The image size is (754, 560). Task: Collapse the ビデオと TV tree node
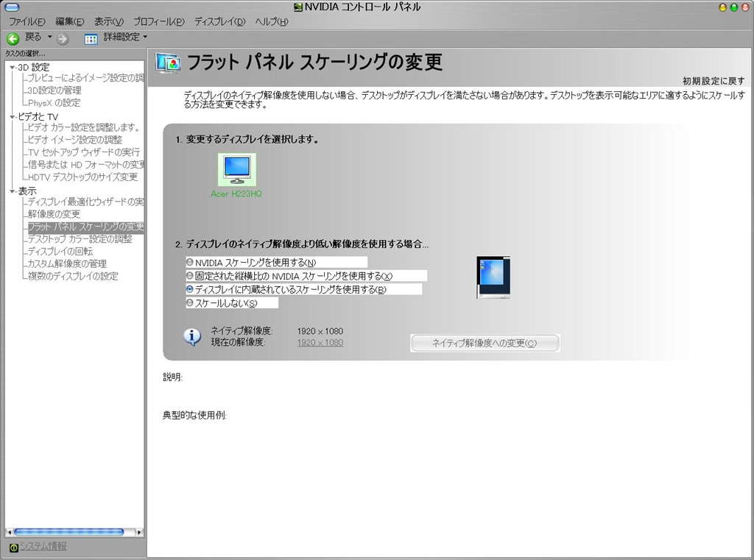12,117
